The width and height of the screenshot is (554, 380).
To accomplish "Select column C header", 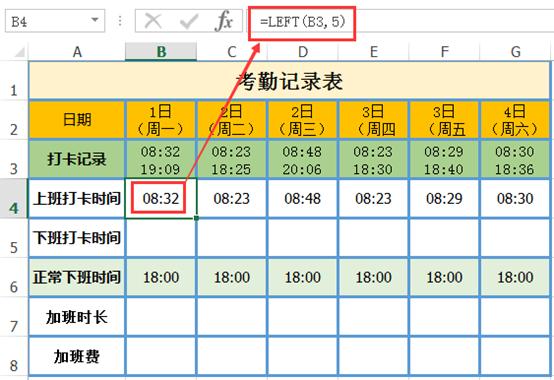I will (x=232, y=52).
